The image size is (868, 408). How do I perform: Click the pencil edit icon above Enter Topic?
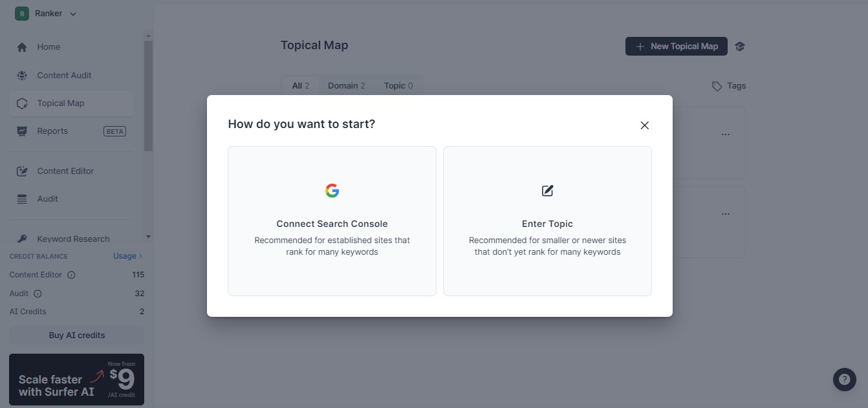547,191
